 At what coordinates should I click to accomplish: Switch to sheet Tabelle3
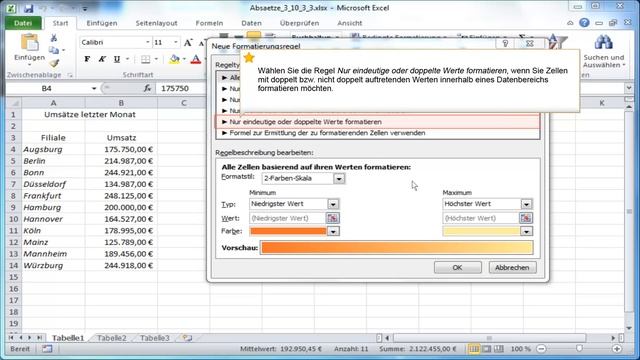tap(154, 338)
